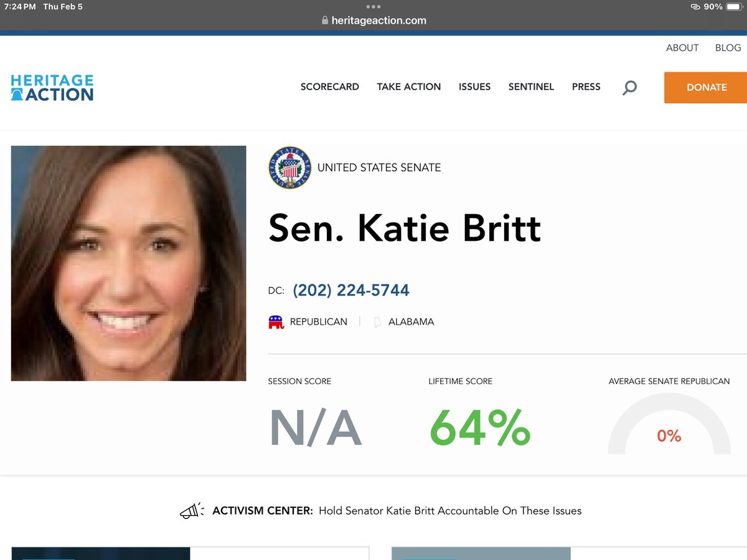The image size is (747, 560).
Task: Go to the Issues page
Action: pyautogui.click(x=475, y=87)
